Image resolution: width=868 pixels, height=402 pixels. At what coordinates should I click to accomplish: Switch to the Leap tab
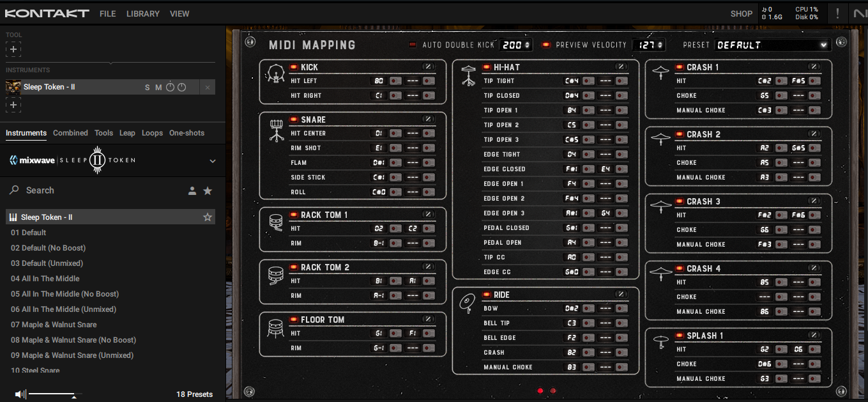[127, 133]
